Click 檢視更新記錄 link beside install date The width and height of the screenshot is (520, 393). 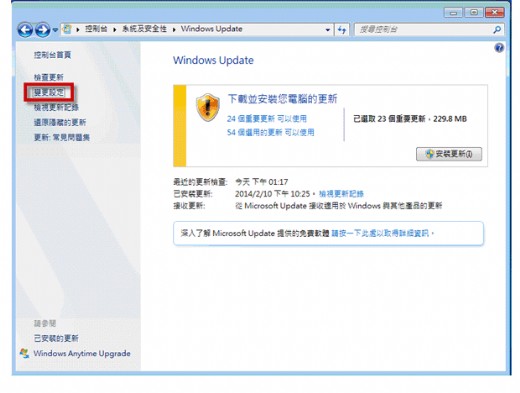(x=341, y=194)
